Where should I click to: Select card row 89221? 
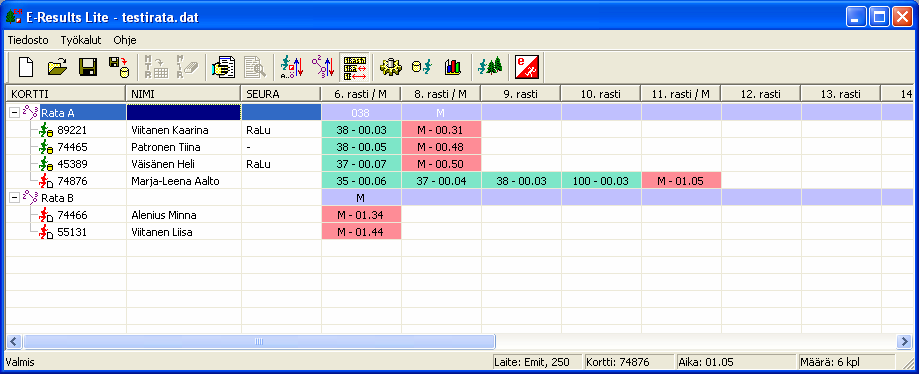459,130
